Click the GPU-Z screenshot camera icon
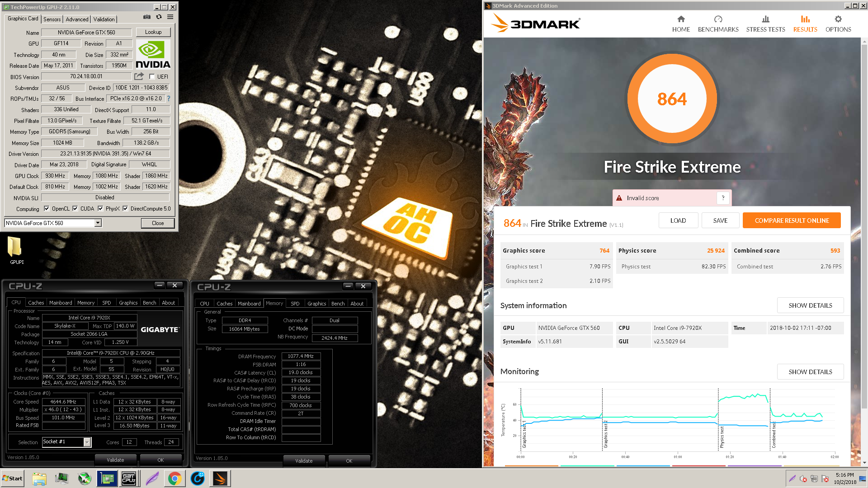868x488 pixels. tap(147, 17)
